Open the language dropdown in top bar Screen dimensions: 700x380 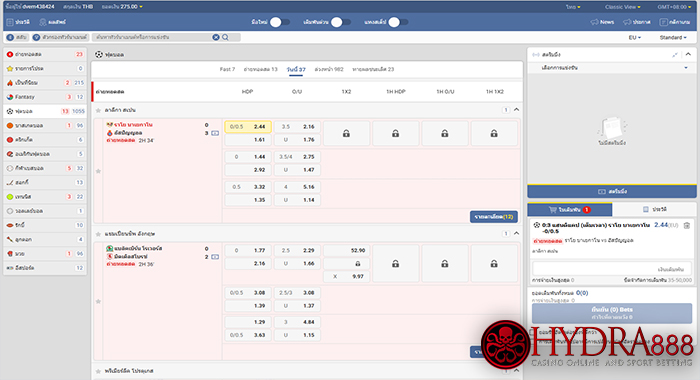click(x=573, y=7)
